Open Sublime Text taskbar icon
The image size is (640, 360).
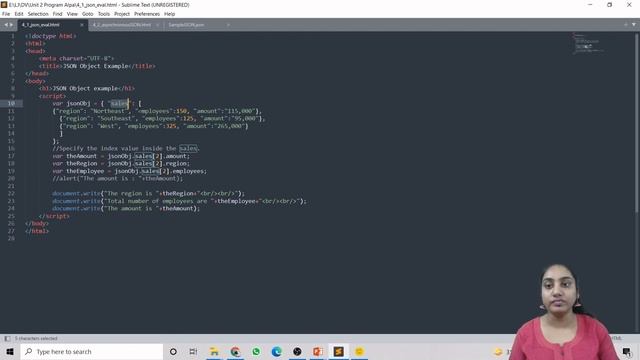pyautogui.click(x=338, y=351)
